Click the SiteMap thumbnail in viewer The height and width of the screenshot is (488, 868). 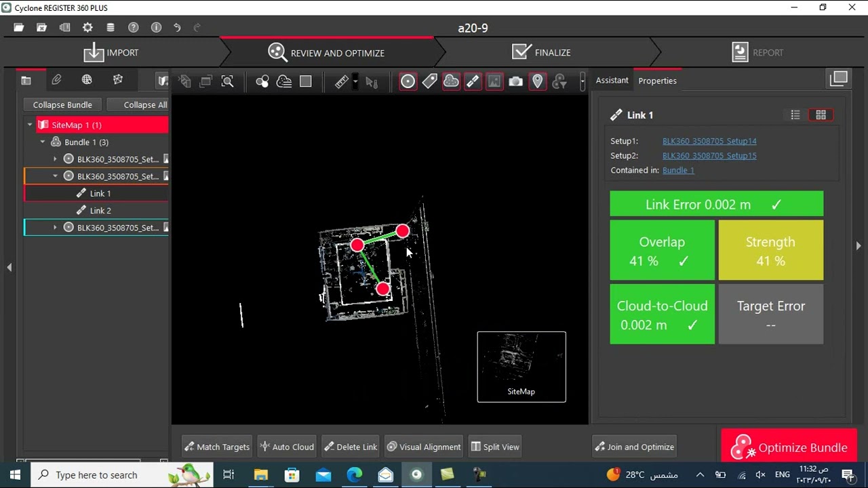(x=521, y=367)
